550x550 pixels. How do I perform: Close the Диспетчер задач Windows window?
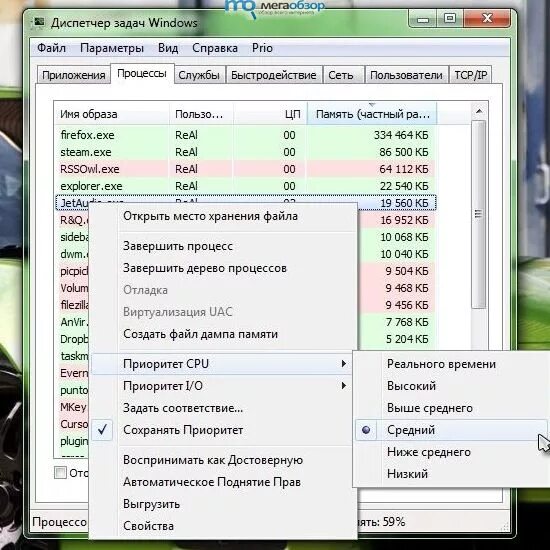487,19
